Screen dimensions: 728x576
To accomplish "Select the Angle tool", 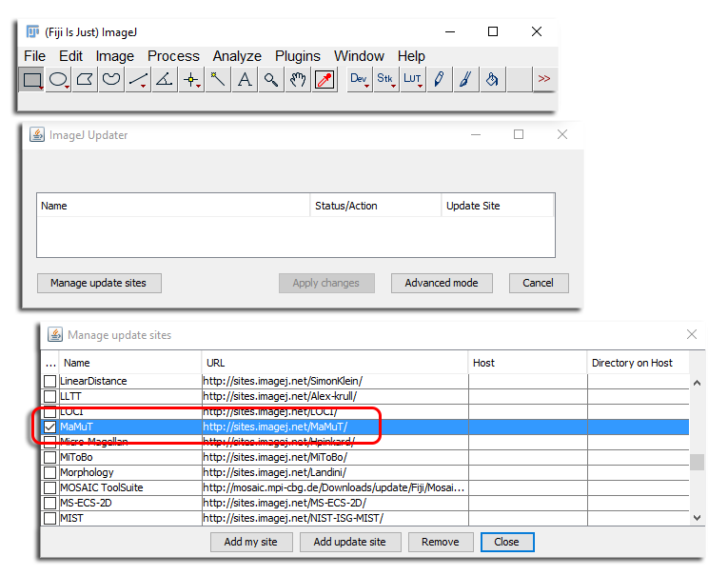I will 165,79.
